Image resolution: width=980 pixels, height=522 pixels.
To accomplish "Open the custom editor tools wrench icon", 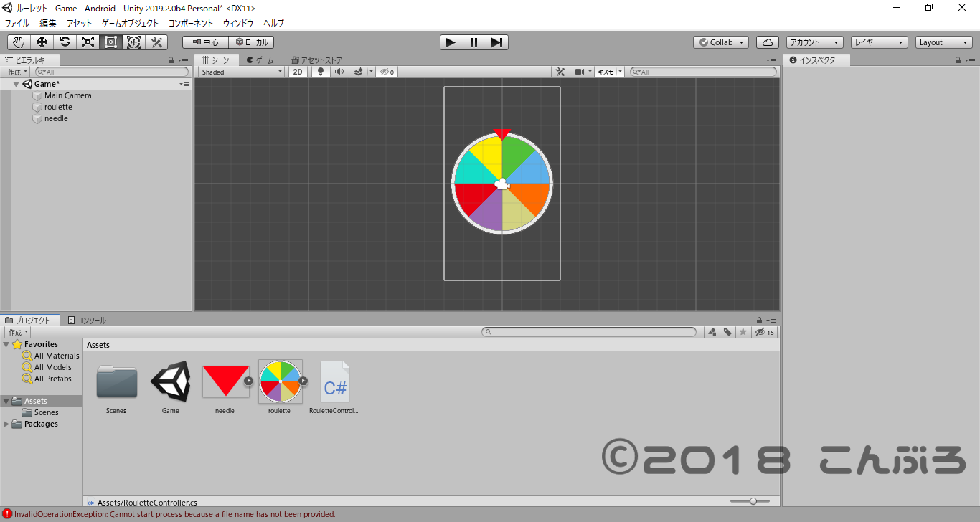I will [x=156, y=42].
